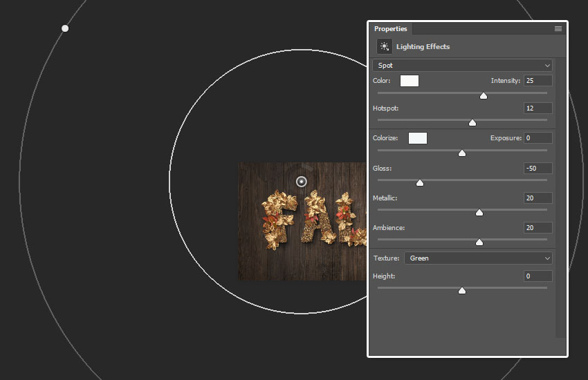Screen dimensions: 588x380
Task: Click the Height slider handle
Action: coord(462,290)
